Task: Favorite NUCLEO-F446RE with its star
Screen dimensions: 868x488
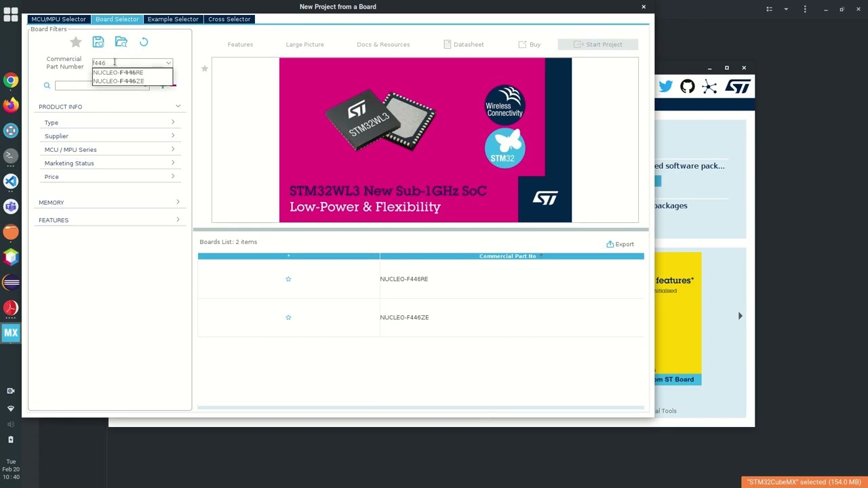Action: coord(288,279)
